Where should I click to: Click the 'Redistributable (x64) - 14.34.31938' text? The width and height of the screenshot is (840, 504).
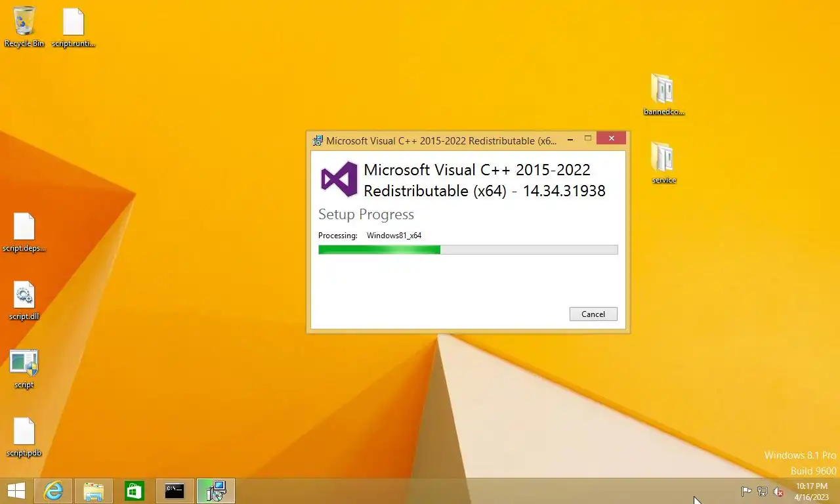pos(484,191)
